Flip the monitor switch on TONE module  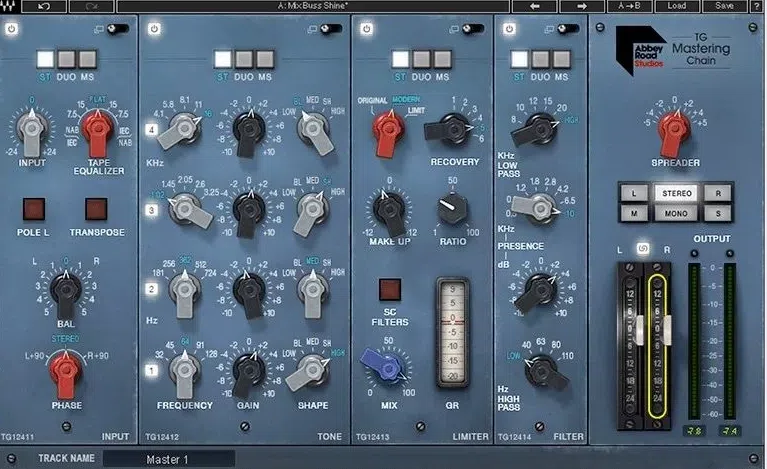coord(331,29)
